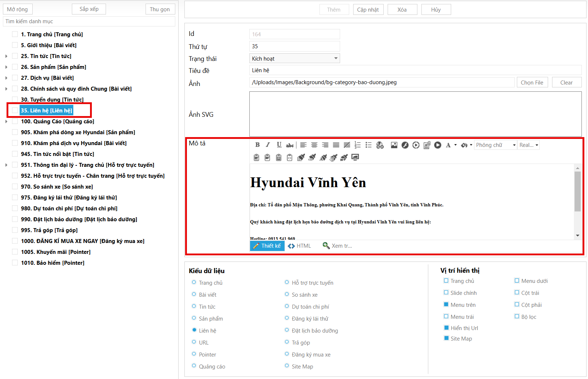This screenshot has height=379, width=588.
Task: Apply italic formatting in editor
Action: point(268,145)
